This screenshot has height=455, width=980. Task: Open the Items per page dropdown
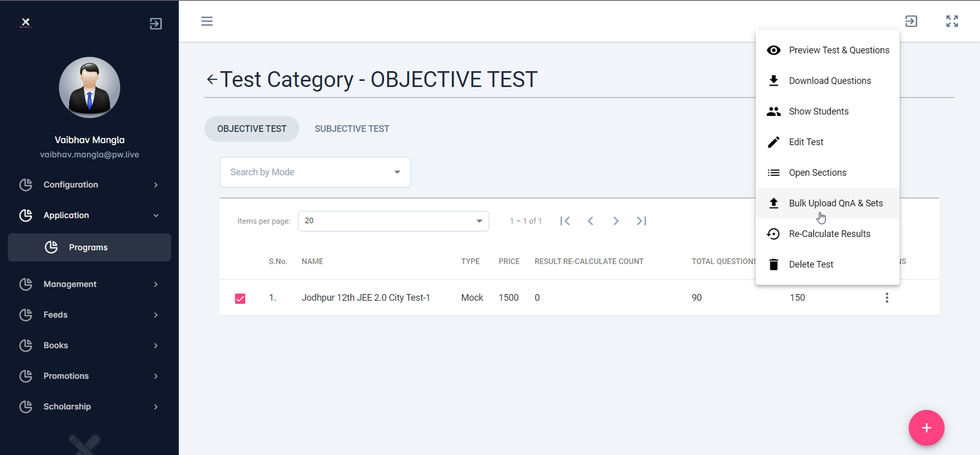tap(393, 221)
